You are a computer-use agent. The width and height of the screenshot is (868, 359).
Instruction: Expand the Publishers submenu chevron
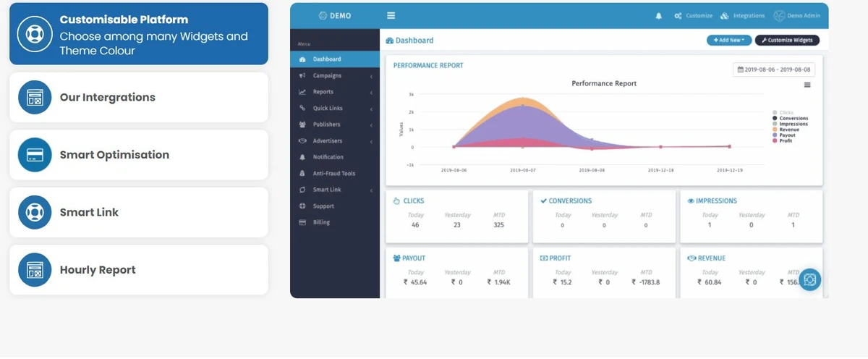tap(371, 124)
